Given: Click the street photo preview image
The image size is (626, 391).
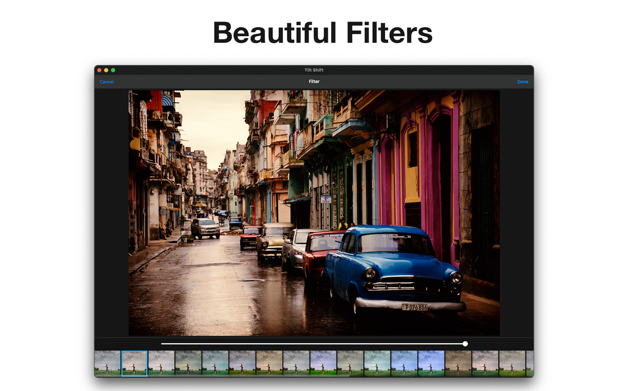Looking at the screenshot, I should (x=314, y=213).
